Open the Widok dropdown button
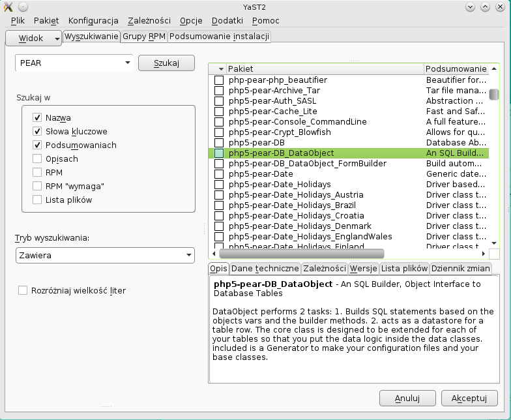 [x=33, y=38]
